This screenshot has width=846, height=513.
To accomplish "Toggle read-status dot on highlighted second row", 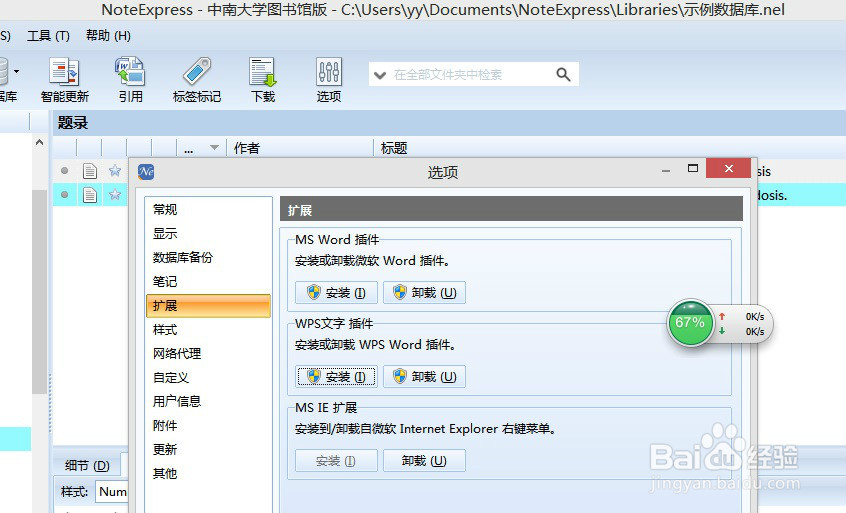I will [65, 195].
